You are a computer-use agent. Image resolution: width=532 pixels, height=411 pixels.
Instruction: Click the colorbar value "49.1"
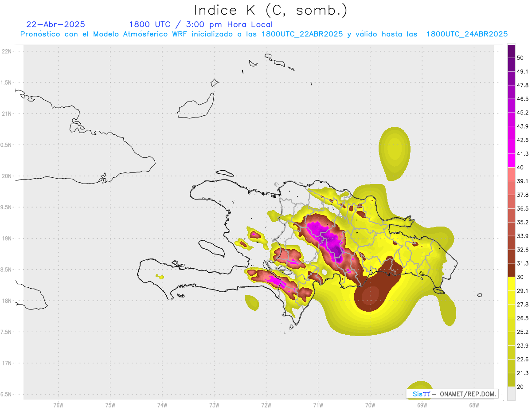point(522,71)
